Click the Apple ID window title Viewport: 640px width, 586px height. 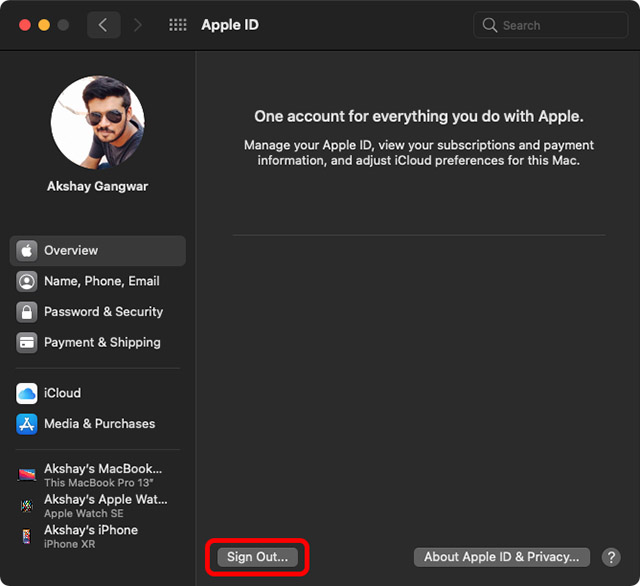tap(230, 25)
